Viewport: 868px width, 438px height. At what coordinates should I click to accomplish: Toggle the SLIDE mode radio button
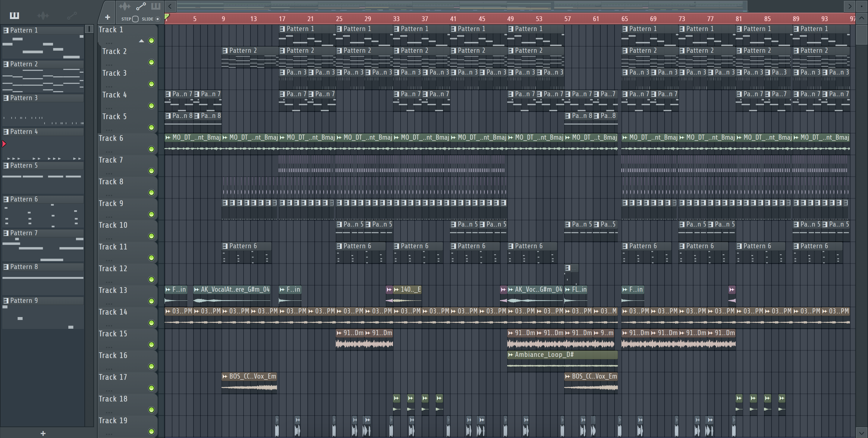157,19
